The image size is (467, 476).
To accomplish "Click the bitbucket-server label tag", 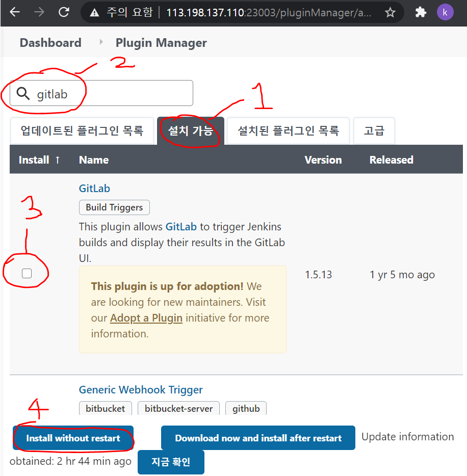I will pos(178,408).
